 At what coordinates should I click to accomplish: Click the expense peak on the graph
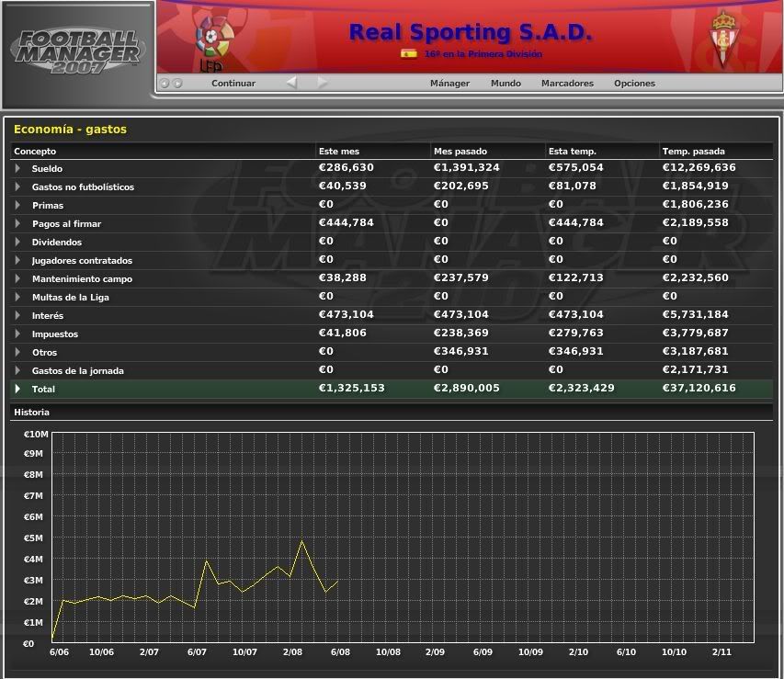click(302, 540)
